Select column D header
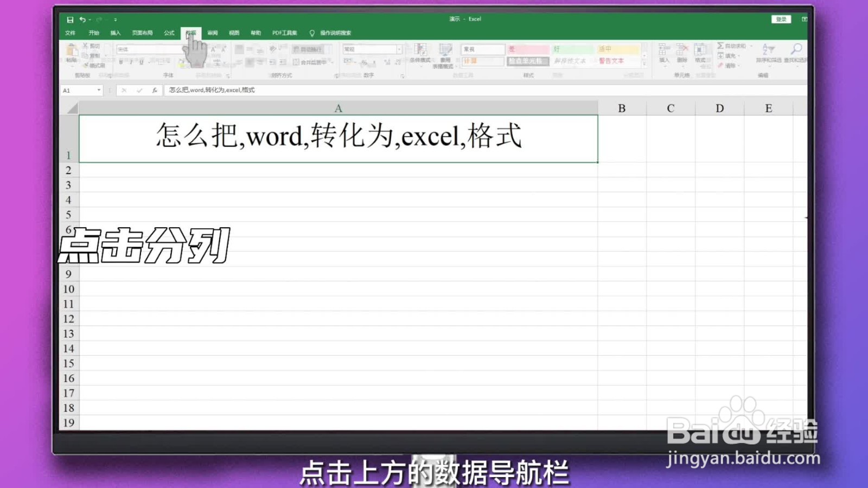The width and height of the screenshot is (868, 488). [x=719, y=108]
